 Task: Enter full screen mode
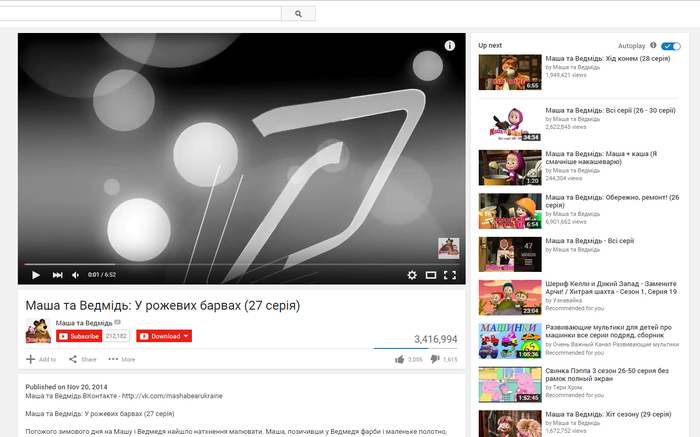click(450, 275)
